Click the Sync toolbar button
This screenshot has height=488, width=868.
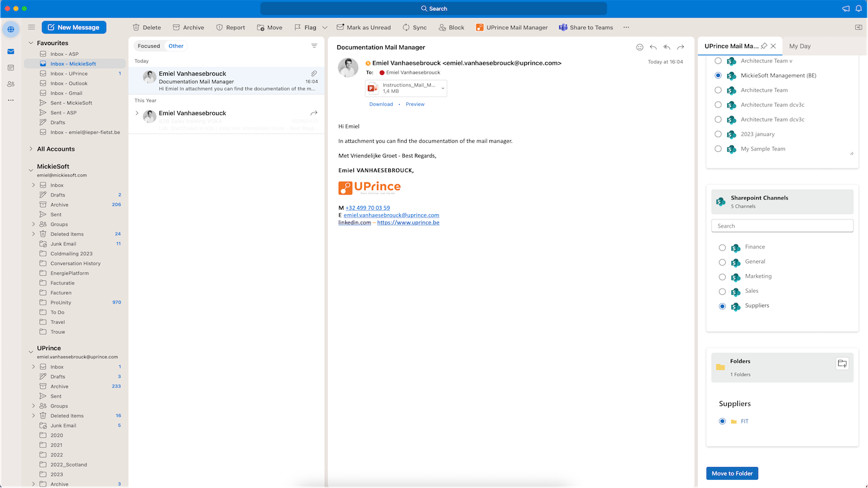point(414,27)
